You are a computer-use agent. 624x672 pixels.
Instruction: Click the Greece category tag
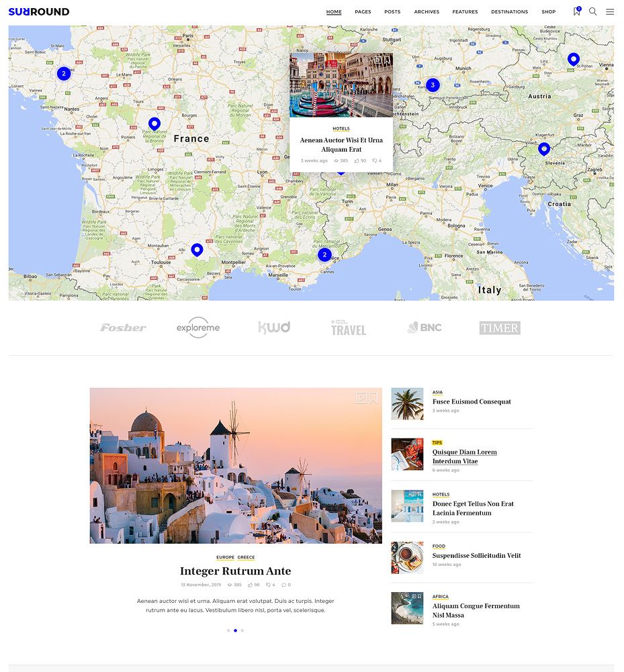[x=246, y=557]
